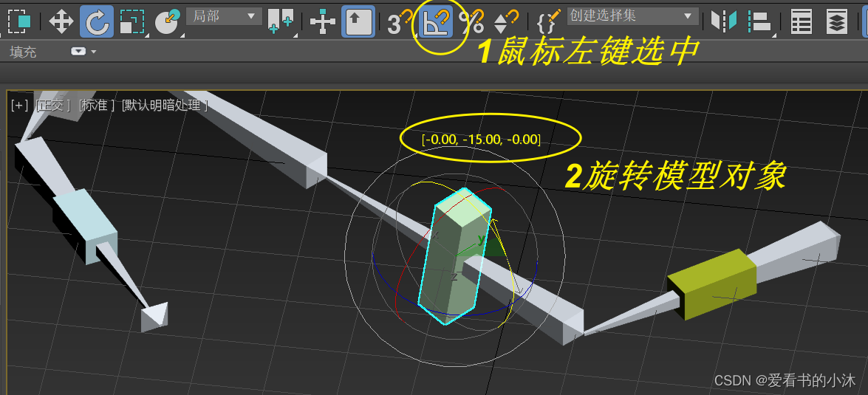Expand the 创建选择集 selection set dropdown
Screen dimensions: 868x395
(x=633, y=16)
